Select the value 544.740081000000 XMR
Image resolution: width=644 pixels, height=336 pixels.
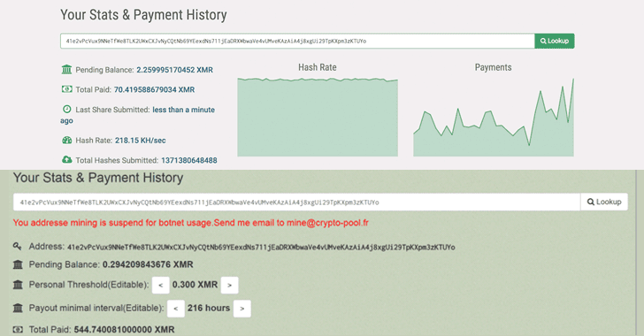pos(124,330)
